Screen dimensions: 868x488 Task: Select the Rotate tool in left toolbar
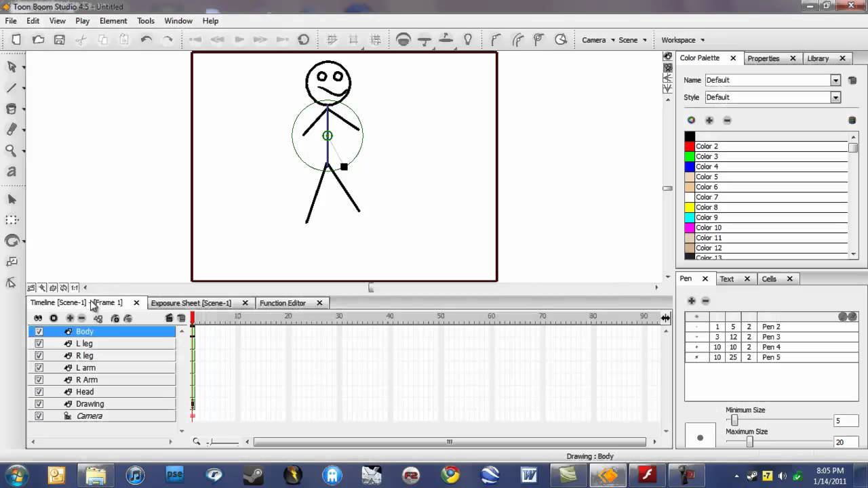coord(12,241)
